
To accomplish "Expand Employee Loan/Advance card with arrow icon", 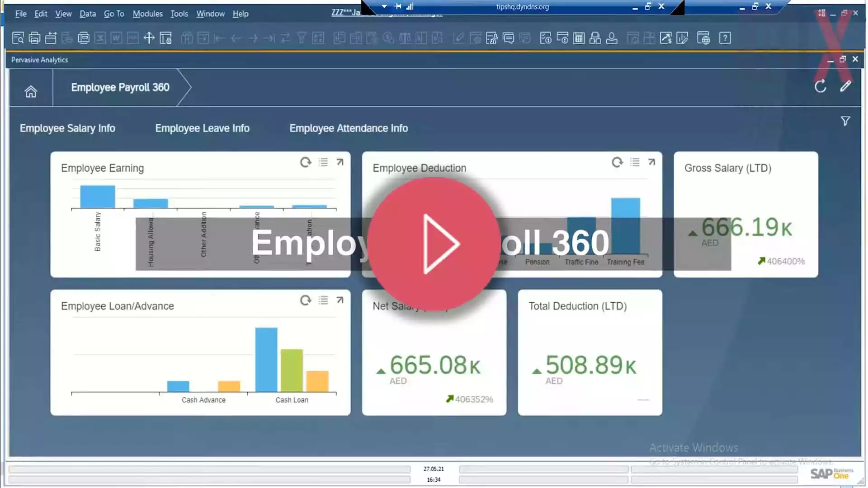I will (x=340, y=300).
